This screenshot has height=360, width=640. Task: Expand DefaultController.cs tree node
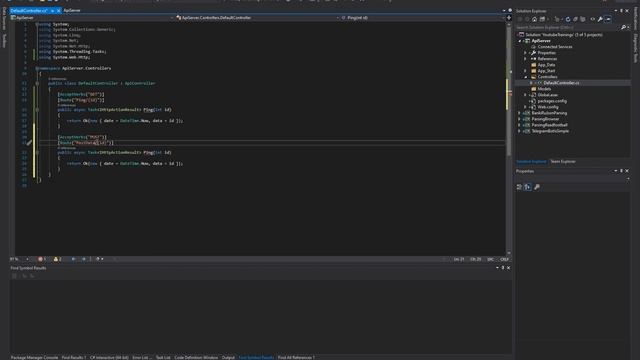tap(531, 83)
